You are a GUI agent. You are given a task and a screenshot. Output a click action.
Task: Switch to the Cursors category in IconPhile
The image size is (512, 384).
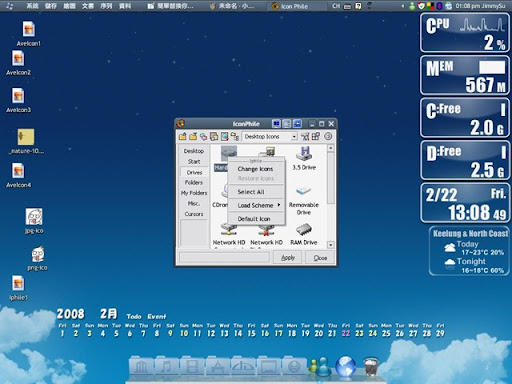click(194, 214)
